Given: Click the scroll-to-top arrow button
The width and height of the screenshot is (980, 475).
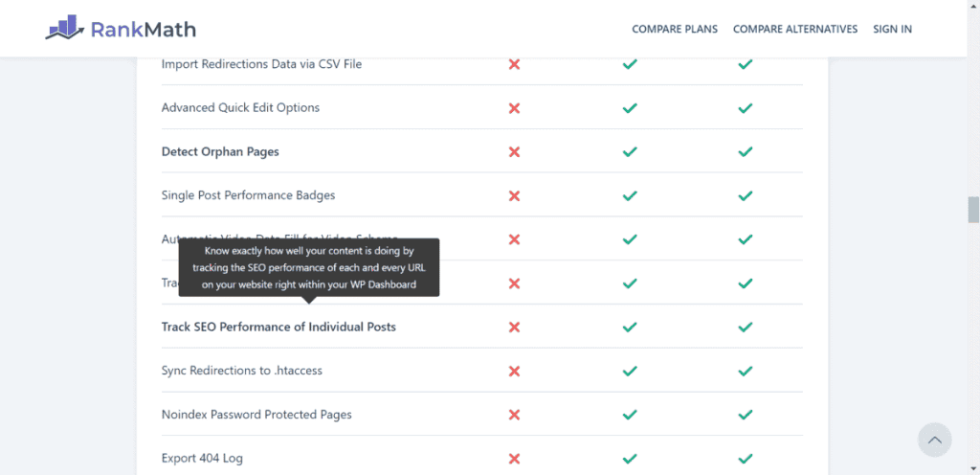Looking at the screenshot, I should click(934, 440).
